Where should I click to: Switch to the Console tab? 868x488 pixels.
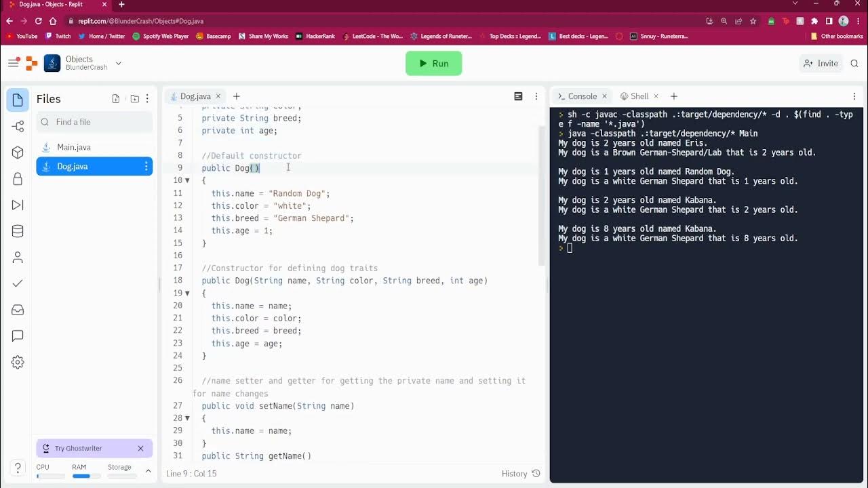pos(583,96)
